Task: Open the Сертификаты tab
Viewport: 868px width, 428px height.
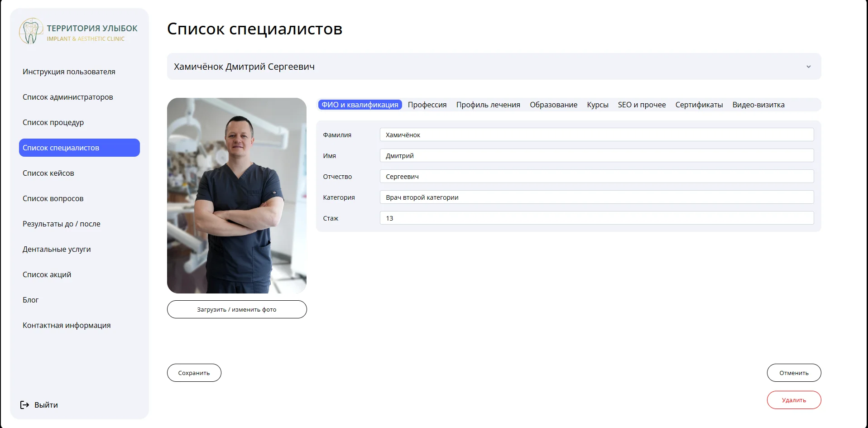Action: [699, 105]
